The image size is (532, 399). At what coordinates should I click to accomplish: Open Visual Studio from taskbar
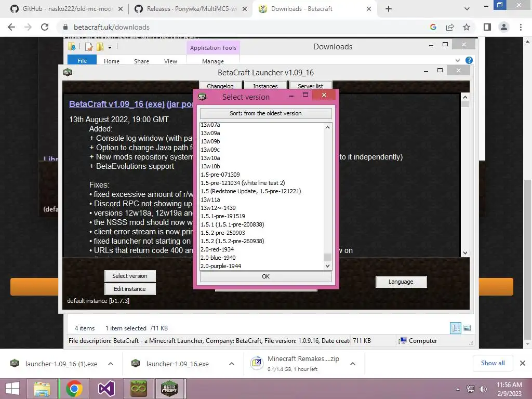pyautogui.click(x=106, y=389)
